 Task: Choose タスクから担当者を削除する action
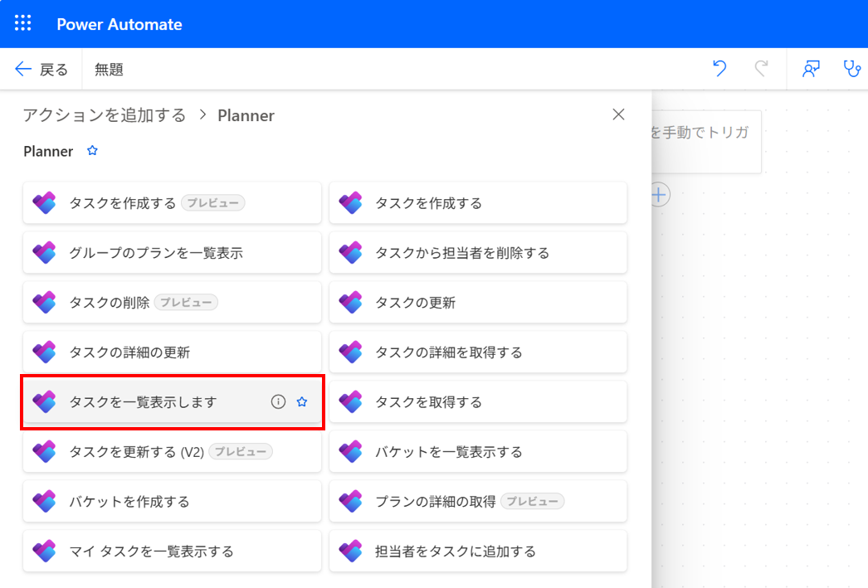click(478, 253)
